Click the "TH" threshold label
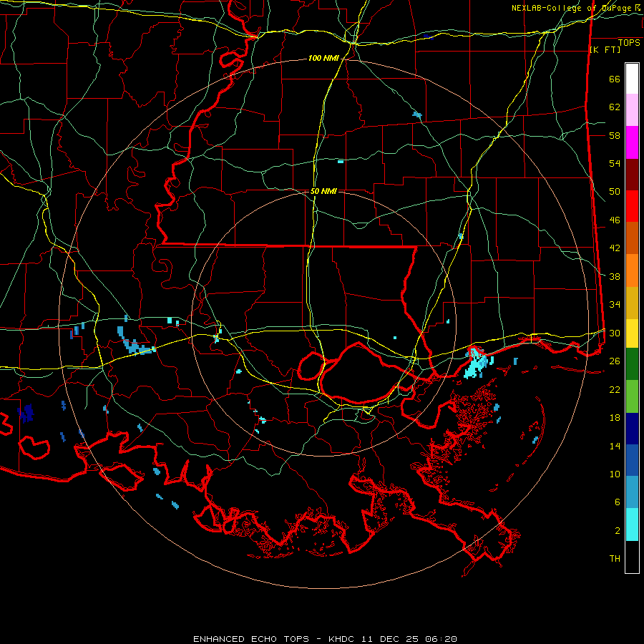 (x=615, y=559)
